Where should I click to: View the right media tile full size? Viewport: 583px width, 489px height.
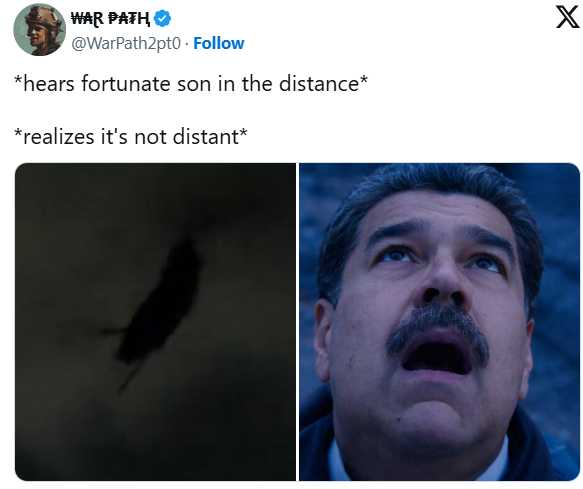439,322
